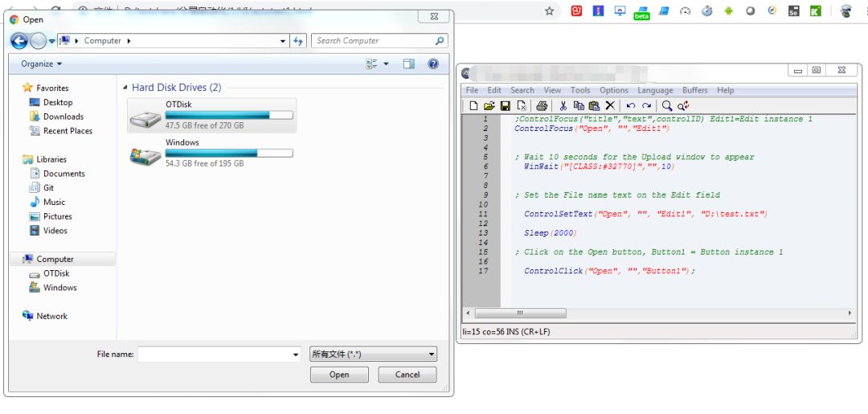
Task: Click the Find magnifier icon in toolbar
Action: pyautogui.click(x=667, y=106)
